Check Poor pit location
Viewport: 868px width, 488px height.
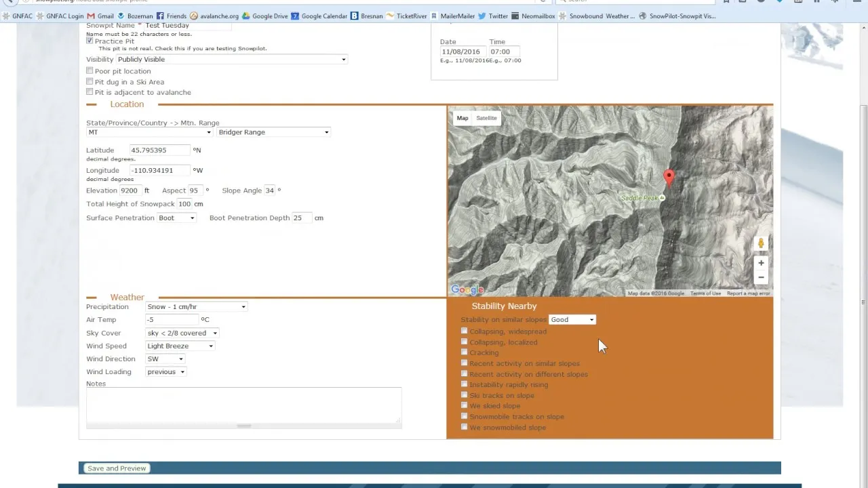pyautogui.click(x=90, y=70)
